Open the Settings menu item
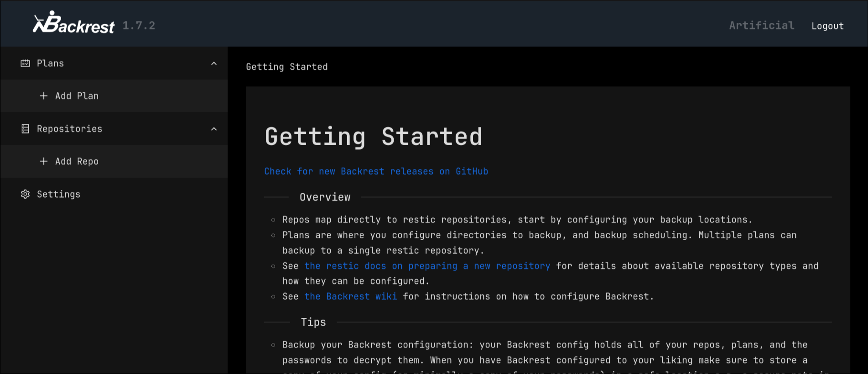Screen dimensions: 868x374 [114, 194]
